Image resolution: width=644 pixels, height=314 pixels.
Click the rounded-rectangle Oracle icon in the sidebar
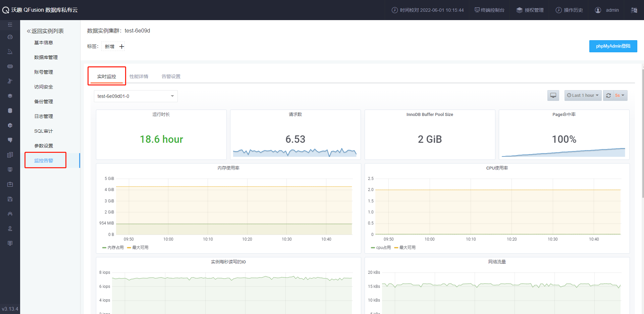click(10, 66)
